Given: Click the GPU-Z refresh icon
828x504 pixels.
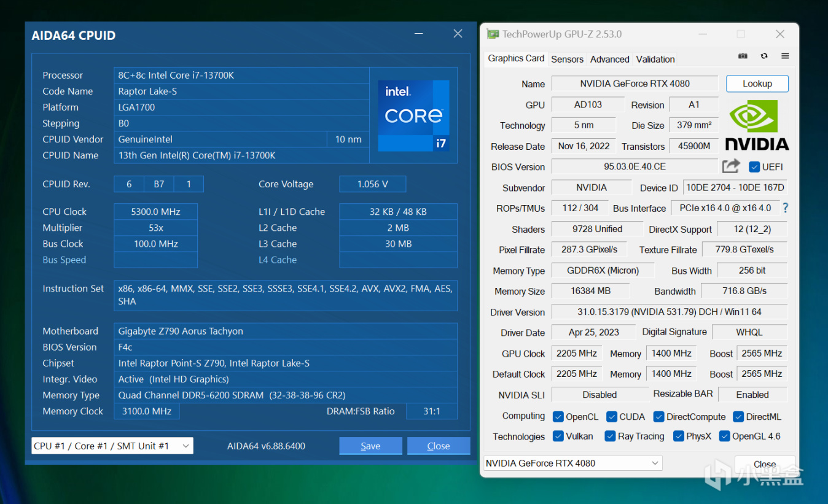Looking at the screenshot, I should click(764, 56).
